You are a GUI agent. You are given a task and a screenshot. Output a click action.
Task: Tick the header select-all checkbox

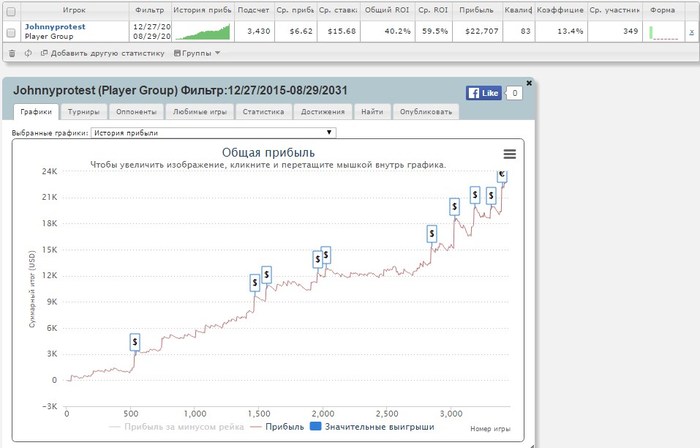(11, 12)
